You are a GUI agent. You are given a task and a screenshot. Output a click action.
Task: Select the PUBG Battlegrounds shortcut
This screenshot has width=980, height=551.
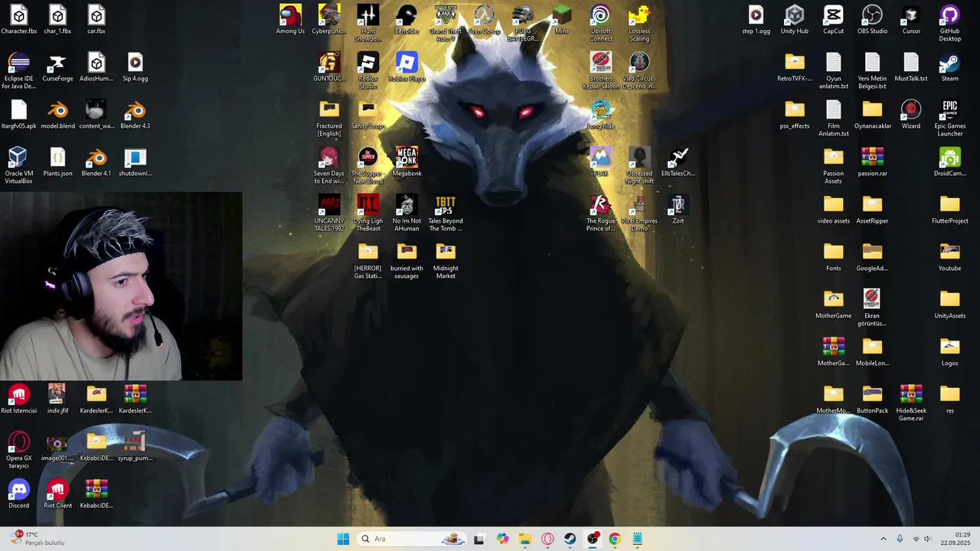[523, 23]
